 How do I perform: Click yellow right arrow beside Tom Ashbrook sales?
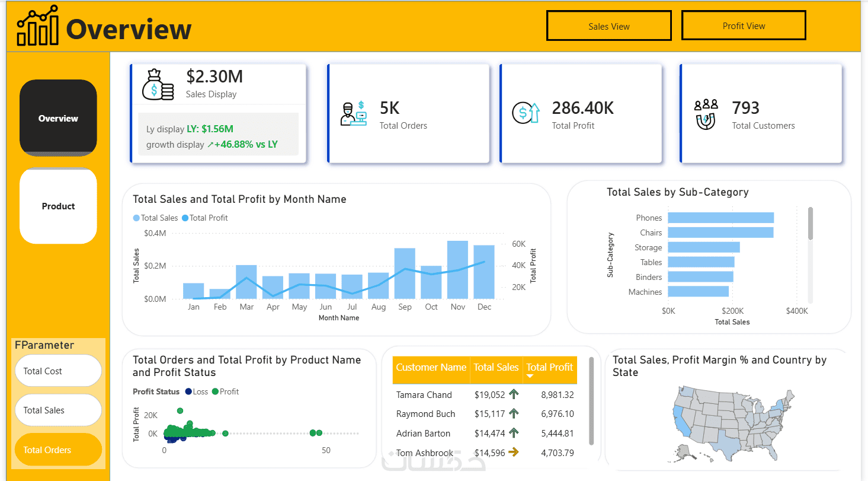coord(514,452)
